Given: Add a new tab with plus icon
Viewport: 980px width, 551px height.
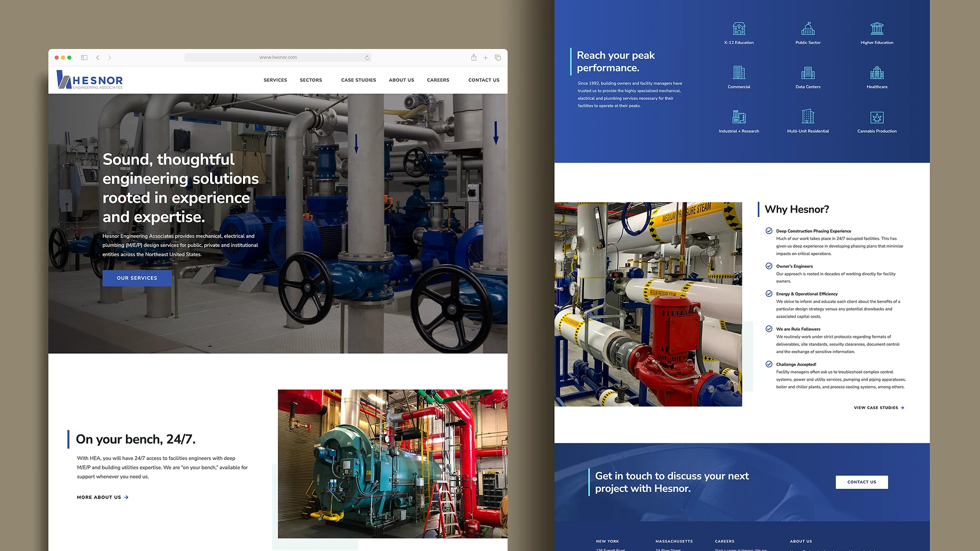Looking at the screenshot, I should click(x=486, y=57).
